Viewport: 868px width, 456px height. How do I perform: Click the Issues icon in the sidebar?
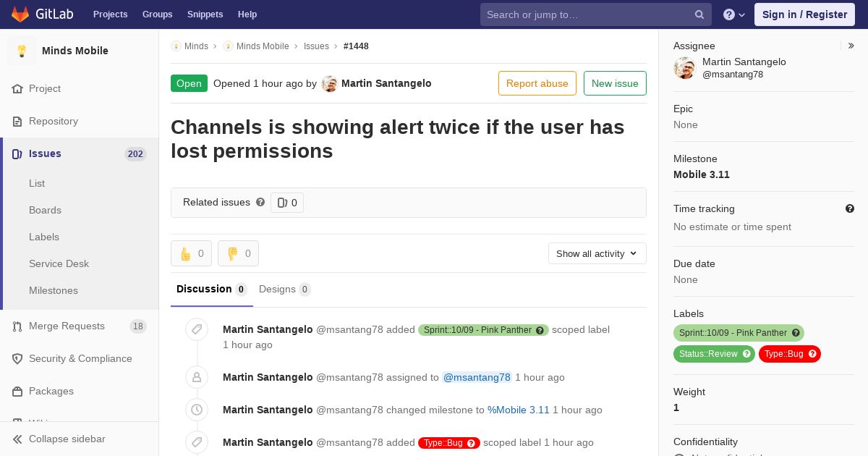click(x=17, y=154)
